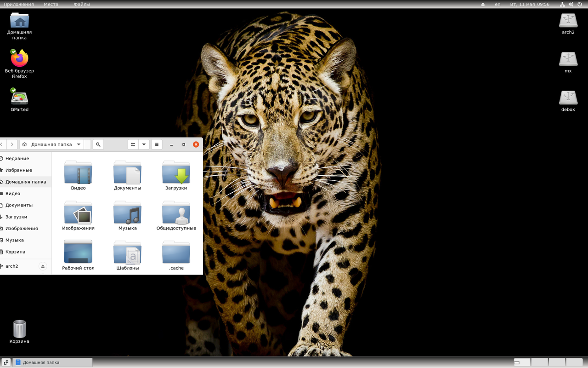Open Корзина in the sidebar

pyautogui.click(x=26, y=252)
